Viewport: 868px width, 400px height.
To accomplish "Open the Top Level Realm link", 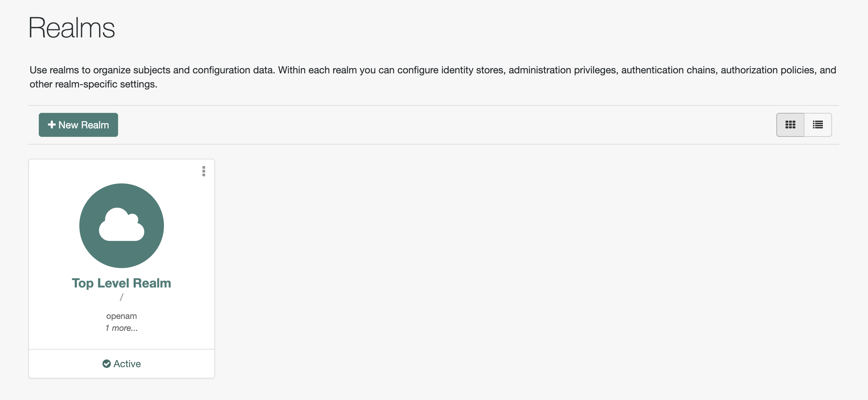I will [121, 283].
